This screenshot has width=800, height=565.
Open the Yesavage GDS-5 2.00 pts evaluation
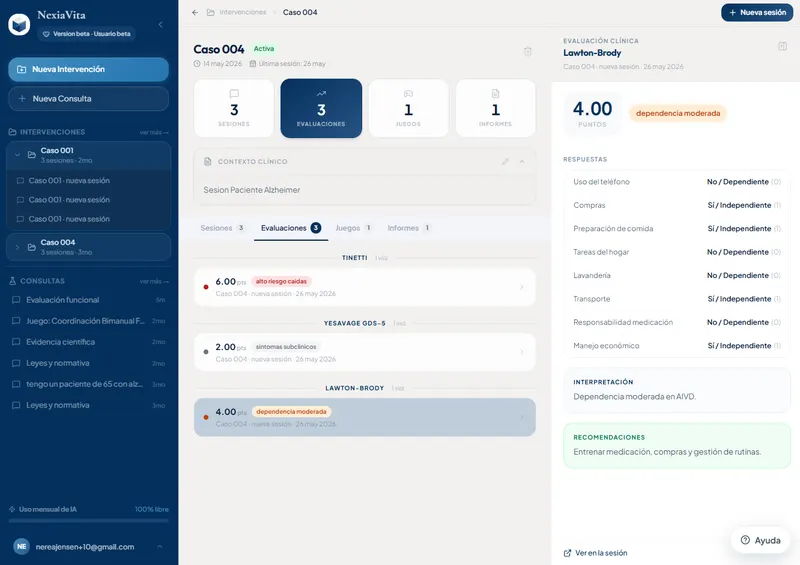tap(365, 352)
